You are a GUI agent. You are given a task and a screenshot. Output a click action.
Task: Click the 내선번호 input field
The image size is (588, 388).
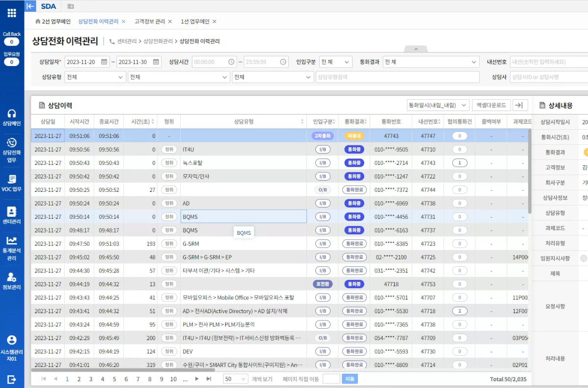(549, 62)
